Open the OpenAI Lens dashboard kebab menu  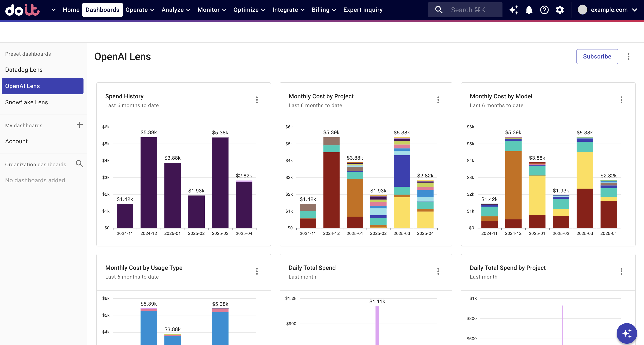629,57
